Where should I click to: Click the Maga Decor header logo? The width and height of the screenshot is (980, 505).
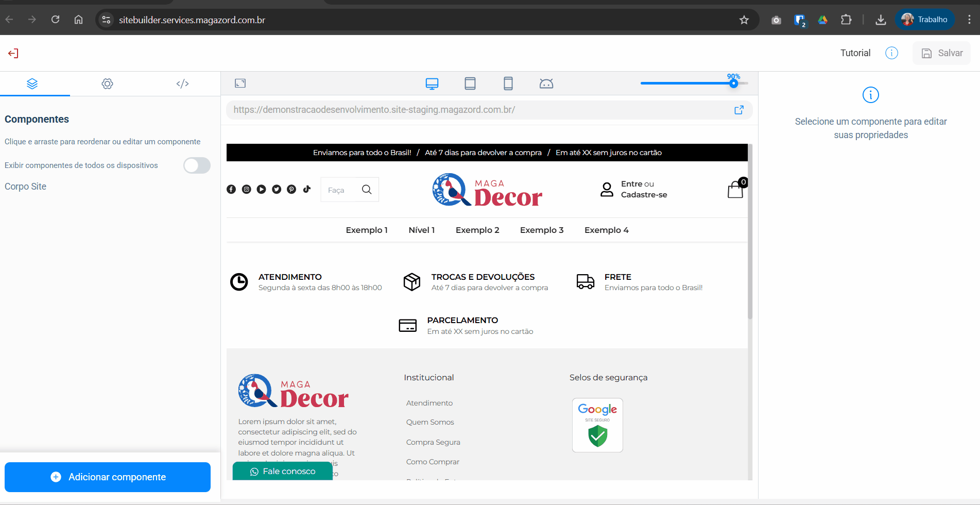[x=487, y=190]
